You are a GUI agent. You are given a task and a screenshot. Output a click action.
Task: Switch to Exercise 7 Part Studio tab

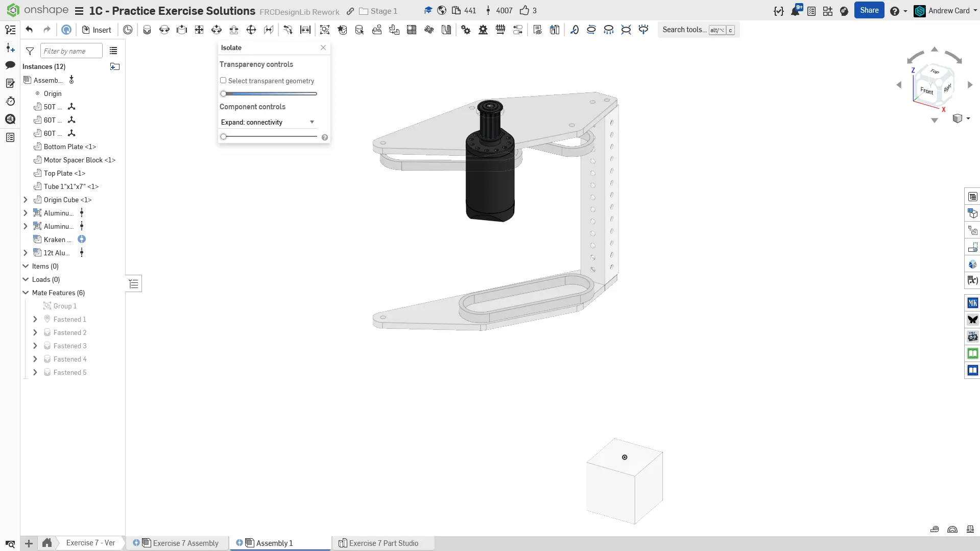click(x=383, y=543)
